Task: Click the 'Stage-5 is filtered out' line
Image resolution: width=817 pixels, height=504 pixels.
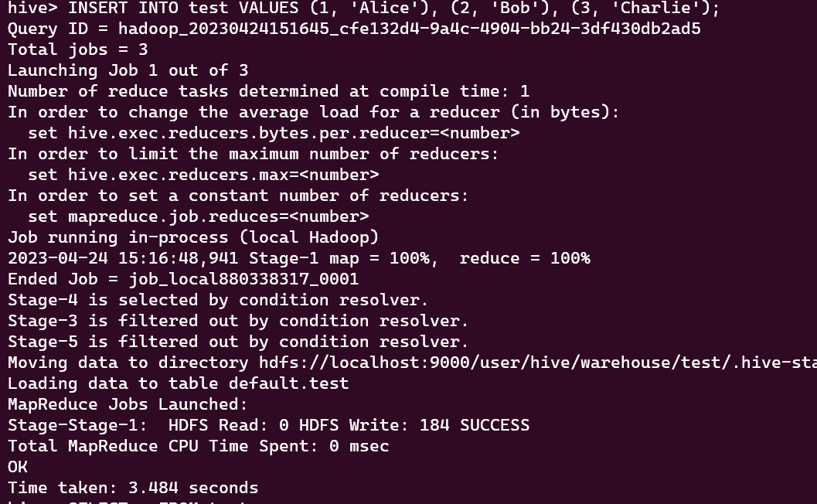Action: pyautogui.click(x=238, y=342)
